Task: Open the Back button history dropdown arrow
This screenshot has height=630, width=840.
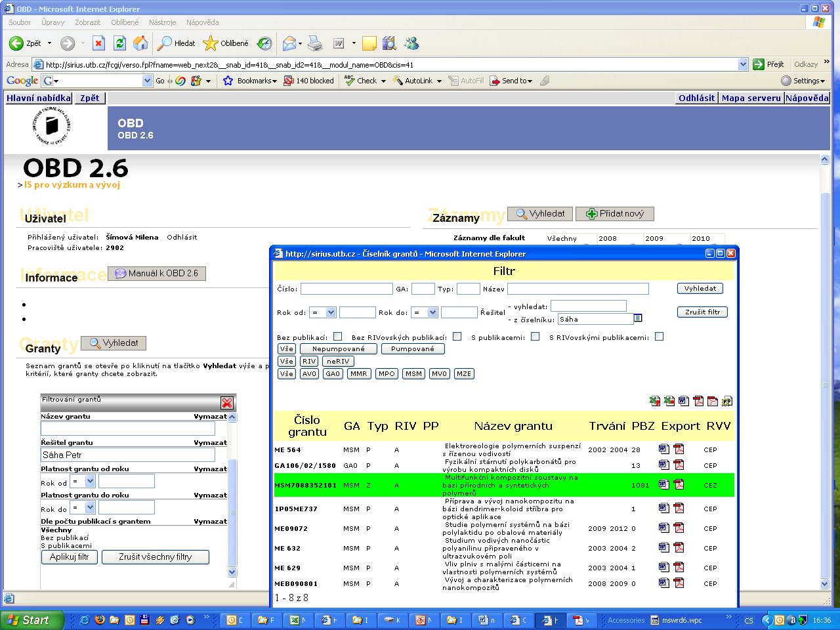Action: [49, 43]
